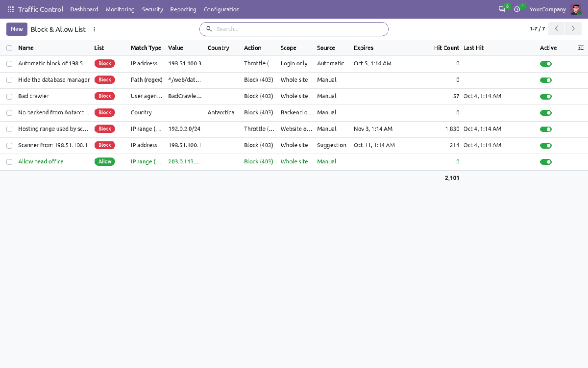Click the search magnifier icon
588x368 pixels.
[x=209, y=29]
